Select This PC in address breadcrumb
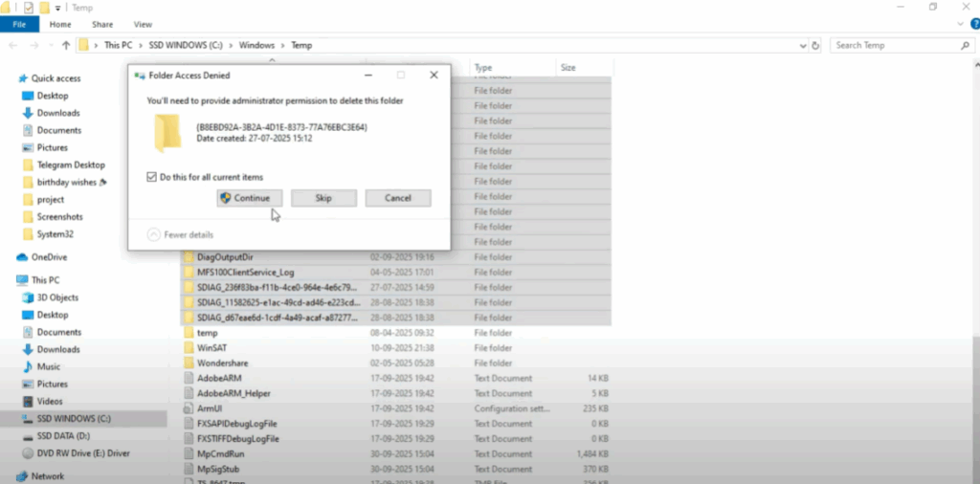980x484 pixels. tap(118, 46)
